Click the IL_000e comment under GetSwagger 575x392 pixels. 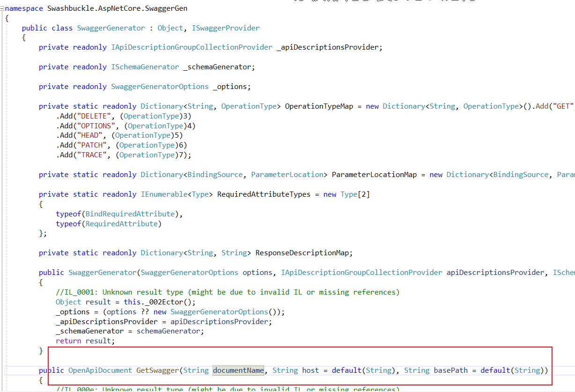(x=228, y=389)
